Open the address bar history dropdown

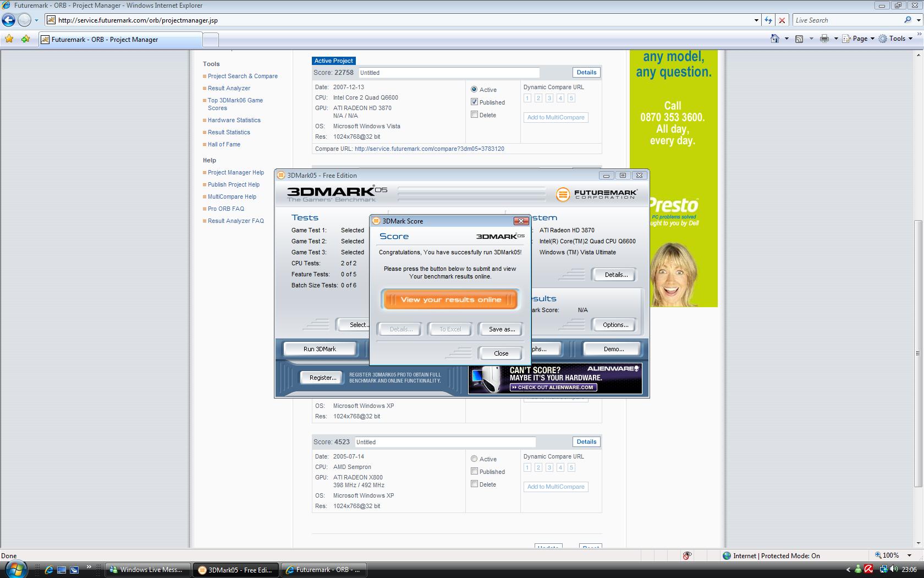756,20
